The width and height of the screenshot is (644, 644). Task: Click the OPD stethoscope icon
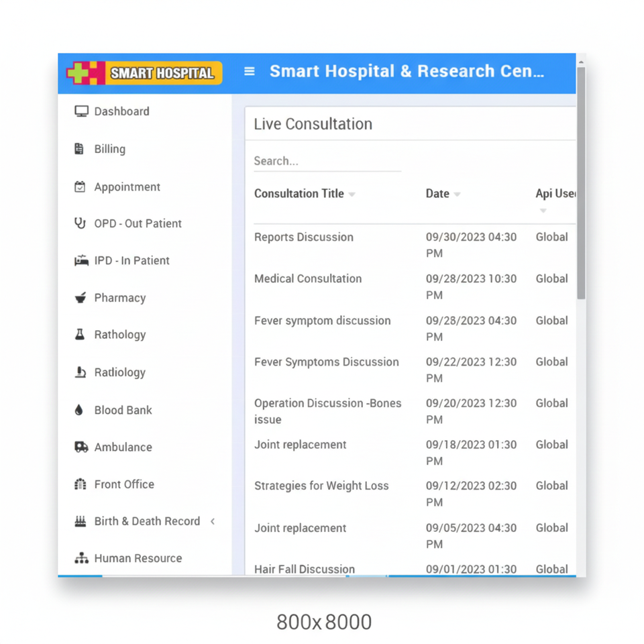pyautogui.click(x=80, y=223)
